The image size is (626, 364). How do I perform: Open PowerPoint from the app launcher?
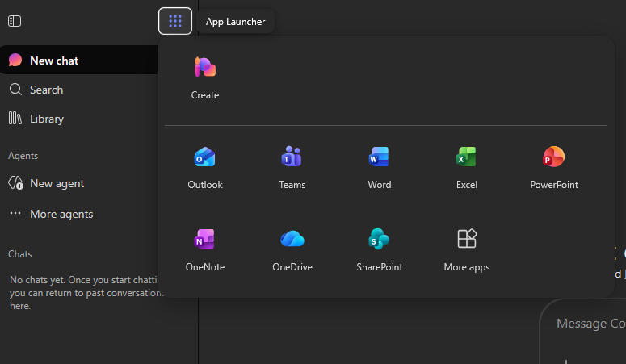click(554, 167)
